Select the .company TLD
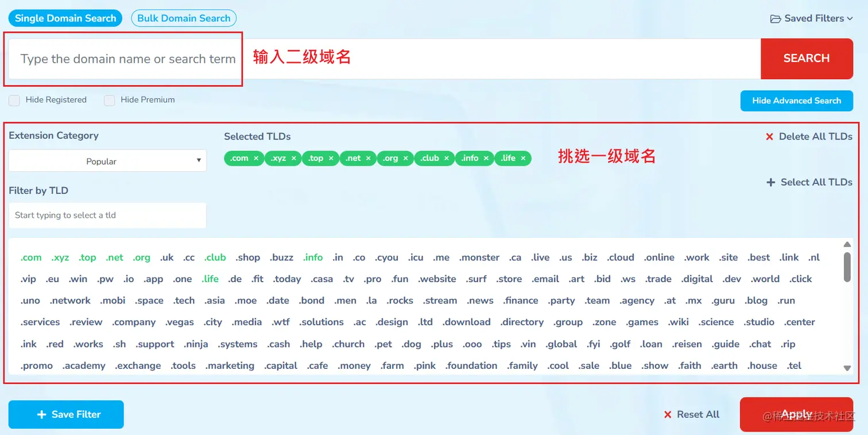Screen dimensions: 868x435 [x=134, y=322]
